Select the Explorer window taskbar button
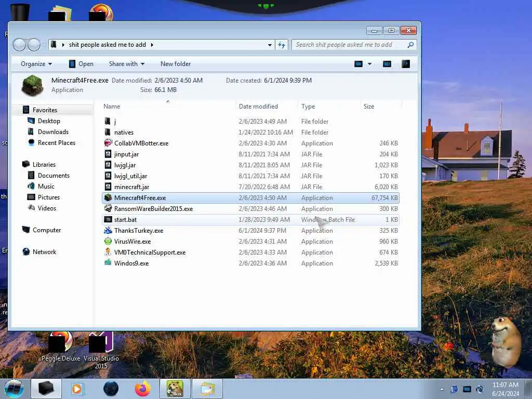This screenshot has height=399, width=532. point(46,389)
